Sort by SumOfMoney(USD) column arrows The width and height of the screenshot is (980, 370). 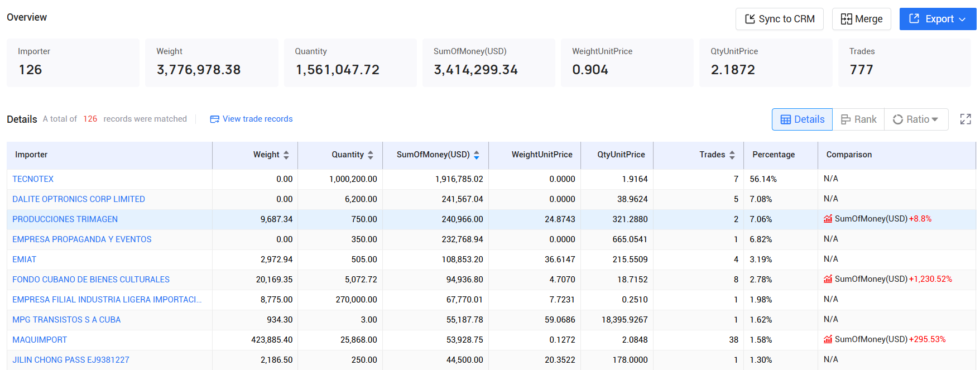click(477, 155)
